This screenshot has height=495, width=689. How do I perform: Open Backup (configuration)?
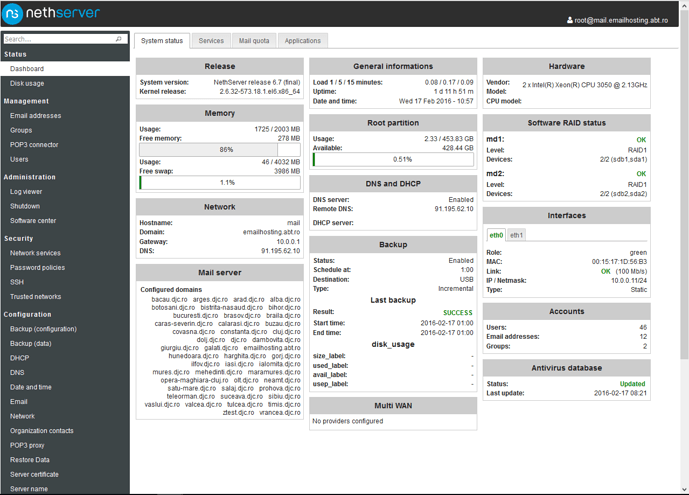pyautogui.click(x=44, y=329)
